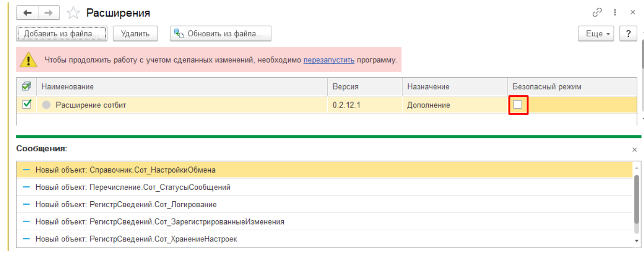
Task: Toggle the select-all checkbox in the table header
Action: click(27, 86)
